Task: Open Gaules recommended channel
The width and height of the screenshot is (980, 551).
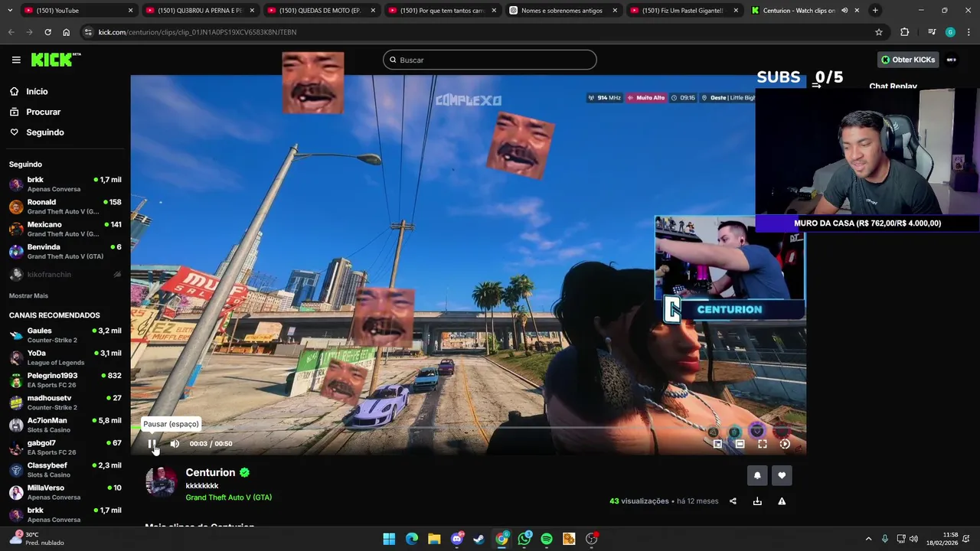Action: coord(65,335)
